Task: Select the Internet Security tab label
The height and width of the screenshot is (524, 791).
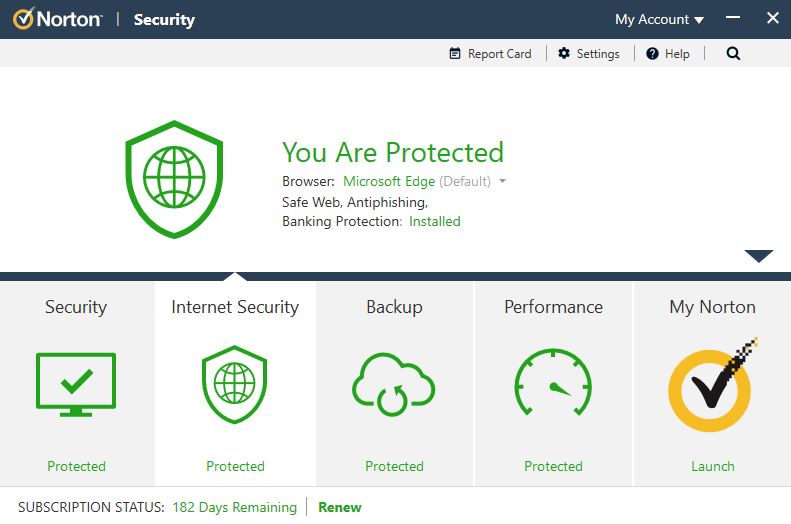Action: pyautogui.click(x=235, y=307)
